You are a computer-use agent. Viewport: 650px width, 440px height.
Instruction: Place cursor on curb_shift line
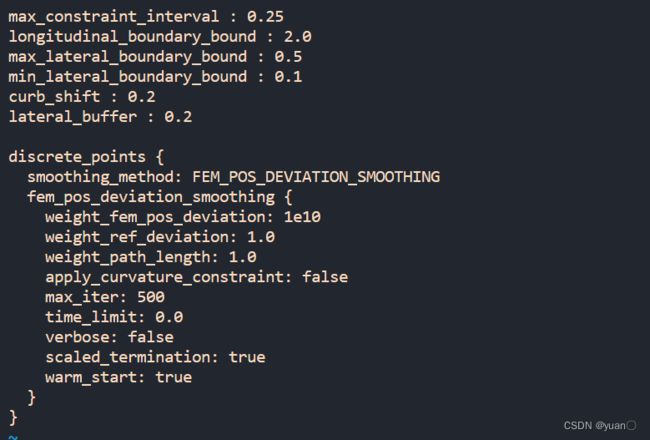coord(82,97)
